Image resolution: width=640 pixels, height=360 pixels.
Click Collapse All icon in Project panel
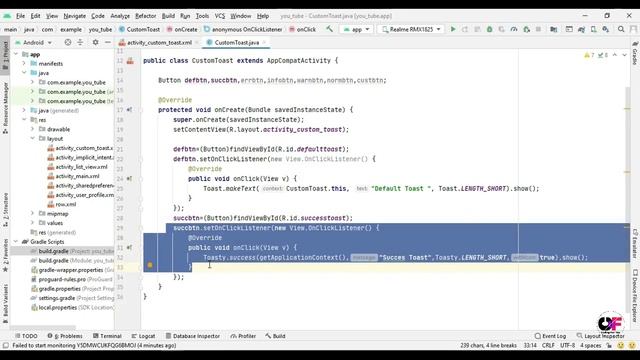pyautogui.click(x=80, y=42)
